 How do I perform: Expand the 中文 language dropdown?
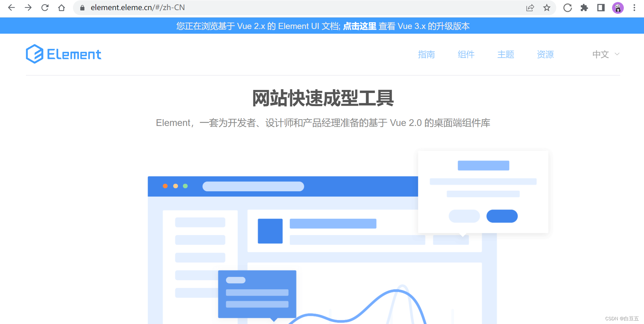606,54
